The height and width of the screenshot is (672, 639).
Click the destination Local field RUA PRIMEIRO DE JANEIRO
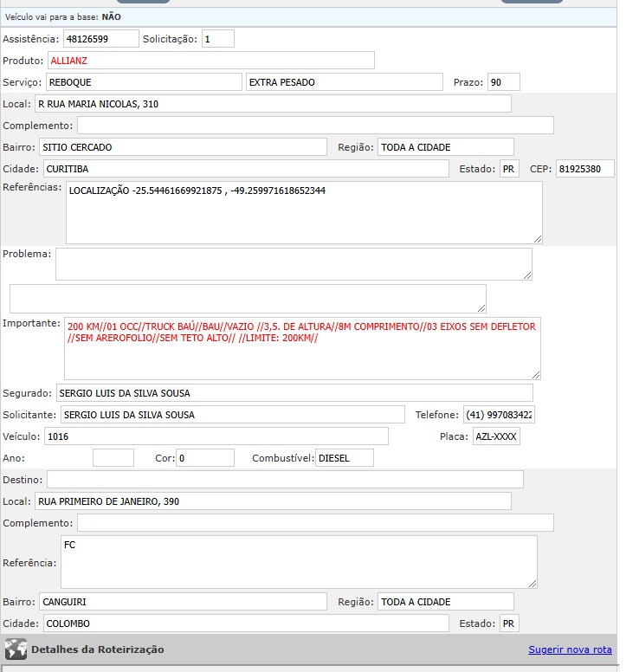click(x=273, y=501)
